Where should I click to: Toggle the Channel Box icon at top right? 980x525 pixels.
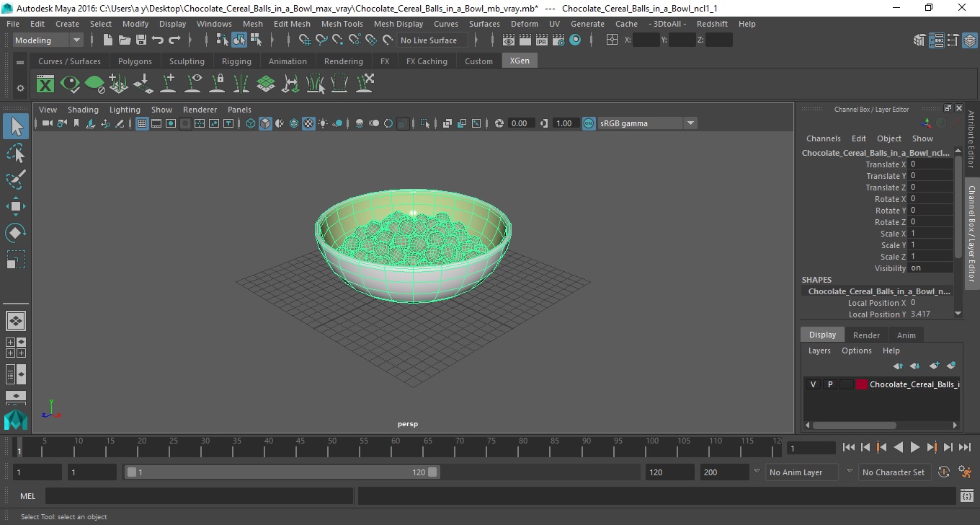click(x=969, y=40)
